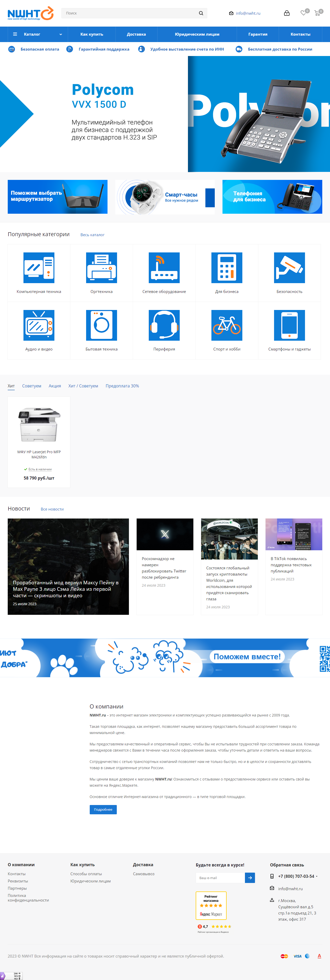Viewport: 330px width, 980px height.
Task: Click the Подробнее button
Action: (x=103, y=809)
